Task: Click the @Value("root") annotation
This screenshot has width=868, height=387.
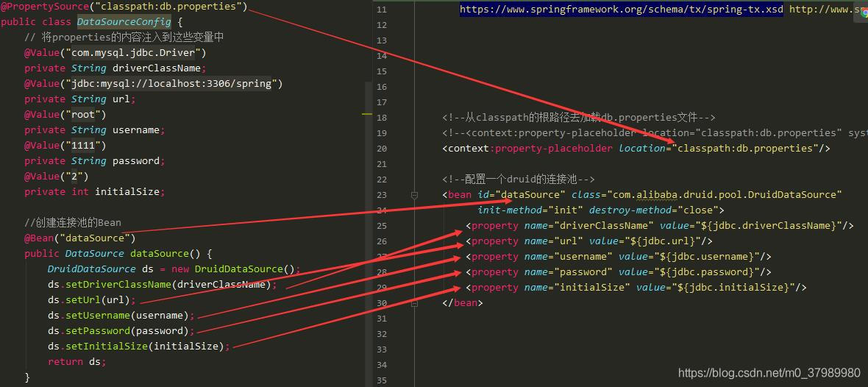Action: (x=65, y=115)
